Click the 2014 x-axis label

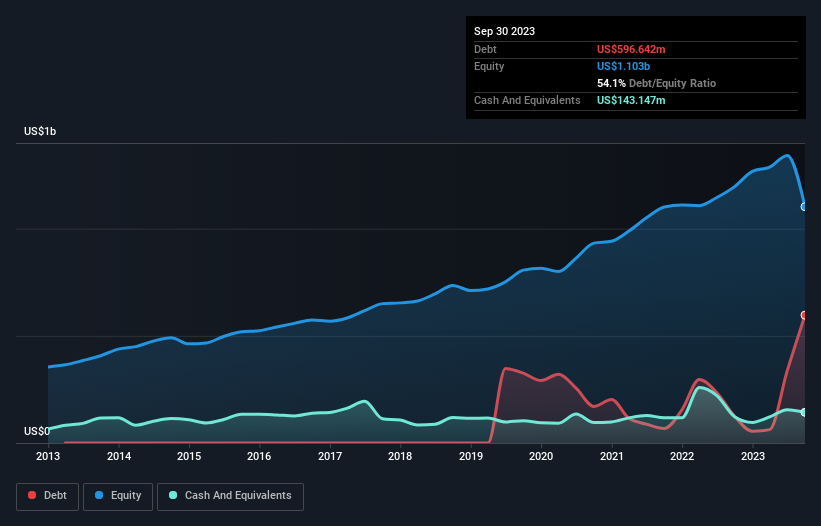119,456
